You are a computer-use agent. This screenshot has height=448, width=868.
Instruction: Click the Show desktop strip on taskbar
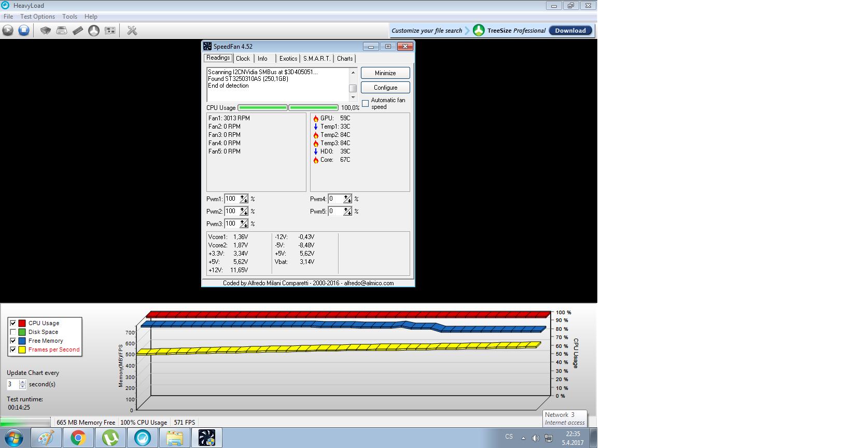click(594, 438)
